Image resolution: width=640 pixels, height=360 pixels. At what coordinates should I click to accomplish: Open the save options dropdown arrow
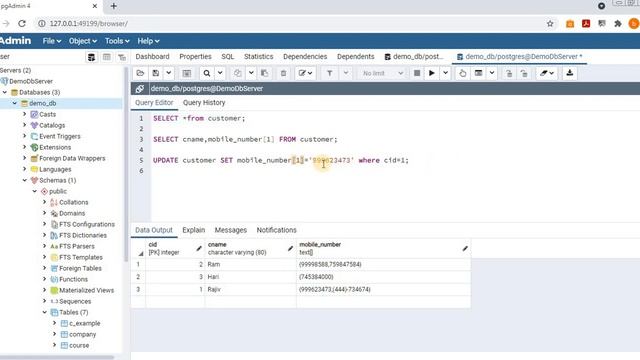[x=168, y=73]
